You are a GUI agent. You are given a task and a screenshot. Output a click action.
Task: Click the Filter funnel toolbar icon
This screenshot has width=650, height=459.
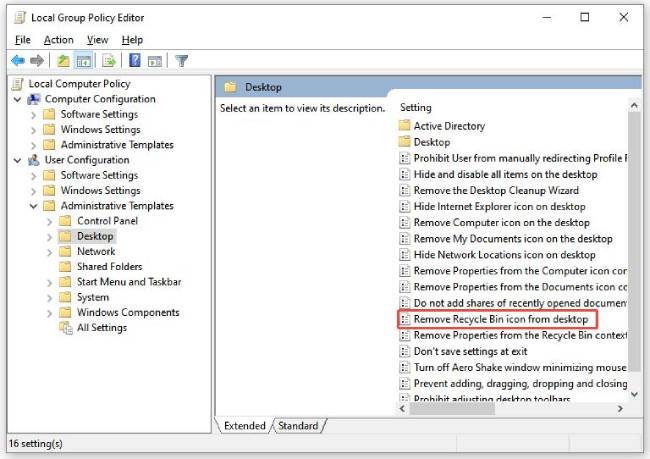click(x=181, y=61)
